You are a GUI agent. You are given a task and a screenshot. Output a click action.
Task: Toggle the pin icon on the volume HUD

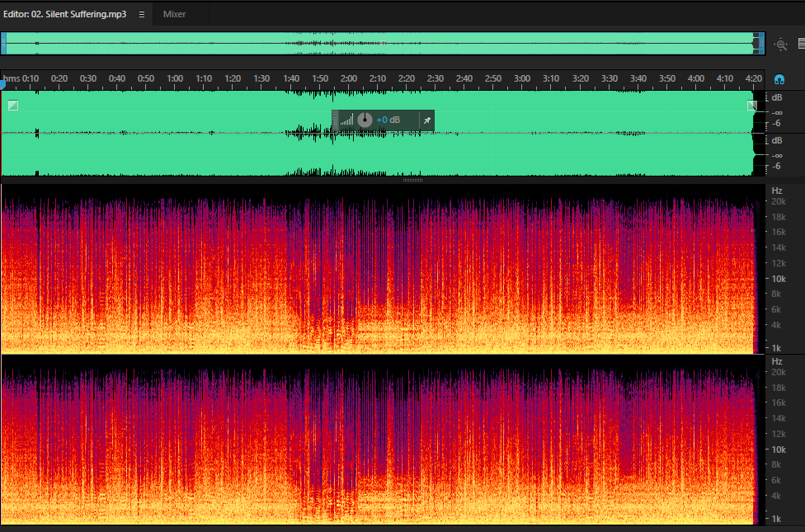(x=426, y=120)
